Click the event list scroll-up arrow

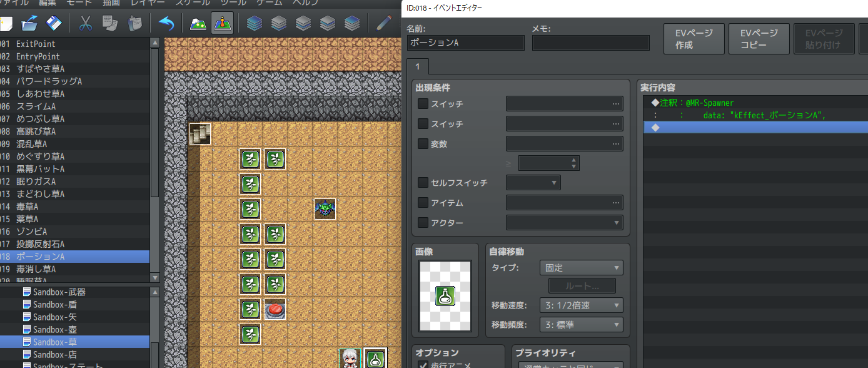(155, 43)
